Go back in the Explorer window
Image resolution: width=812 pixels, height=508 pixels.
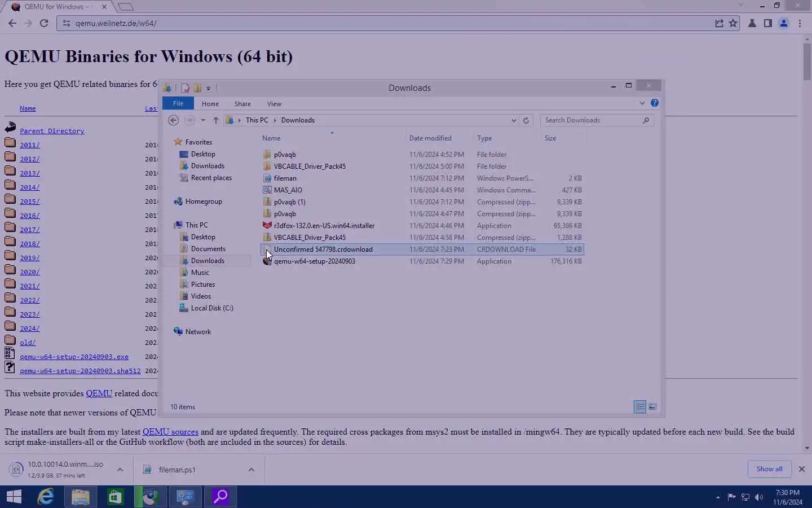(174, 120)
